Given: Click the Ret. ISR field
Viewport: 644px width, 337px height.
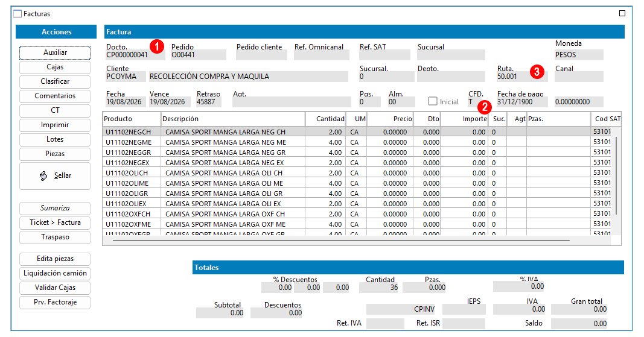Looking at the screenshot, I should (464, 324).
